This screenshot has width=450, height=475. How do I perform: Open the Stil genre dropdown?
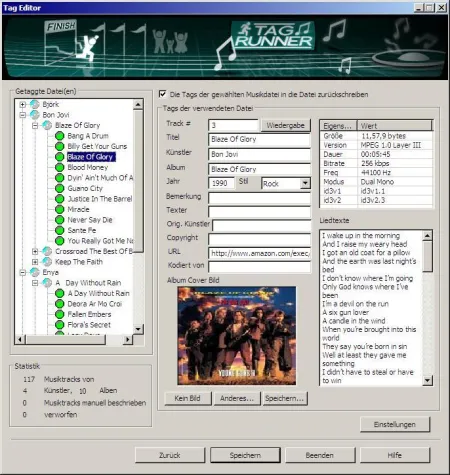[305, 183]
